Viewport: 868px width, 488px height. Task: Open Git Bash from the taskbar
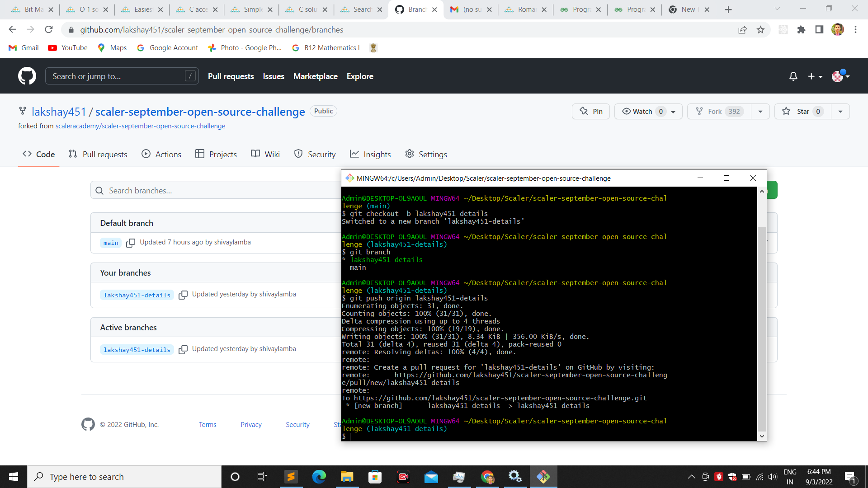tap(544, 476)
